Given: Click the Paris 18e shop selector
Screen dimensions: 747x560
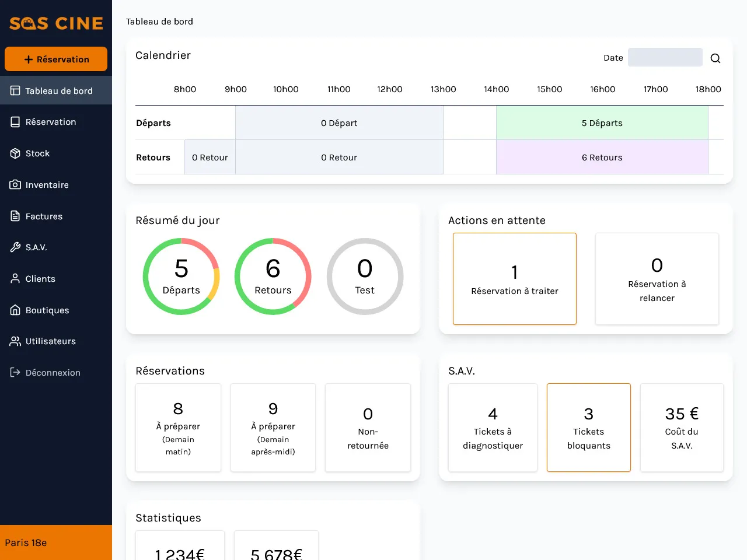Looking at the screenshot, I should [x=56, y=542].
